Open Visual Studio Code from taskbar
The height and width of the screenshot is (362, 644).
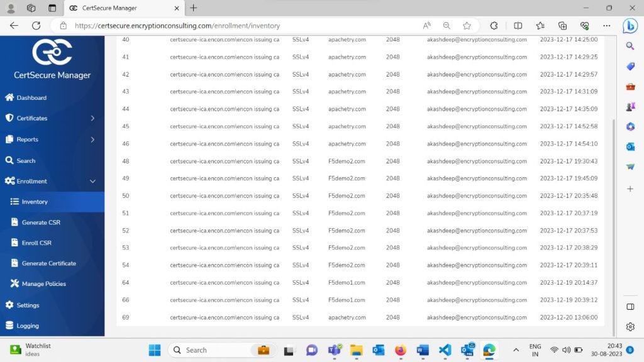coord(445,350)
